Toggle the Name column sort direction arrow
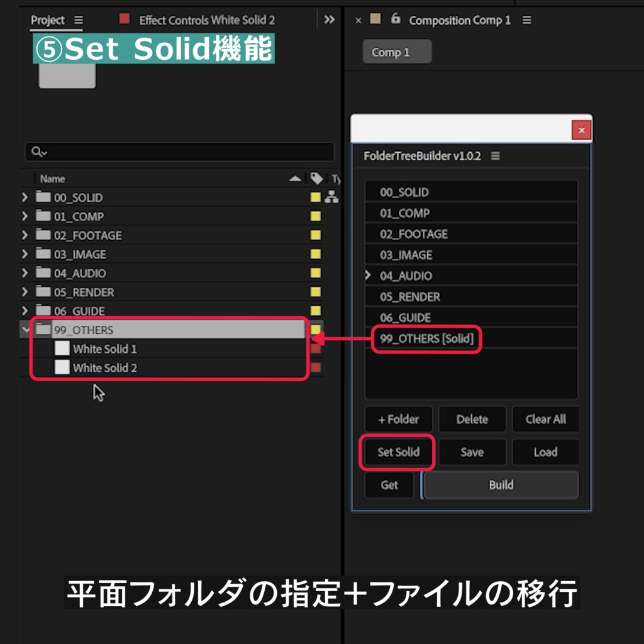The width and height of the screenshot is (644, 644). pos(296,179)
